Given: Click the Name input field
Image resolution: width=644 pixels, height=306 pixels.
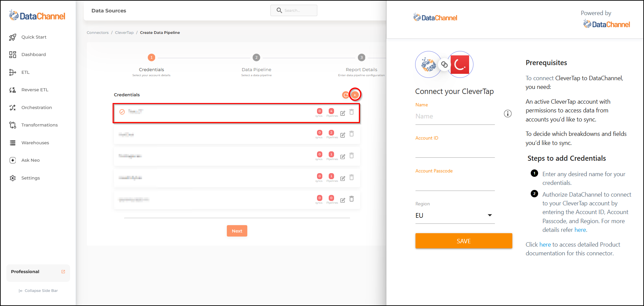Looking at the screenshot, I should pos(455,116).
